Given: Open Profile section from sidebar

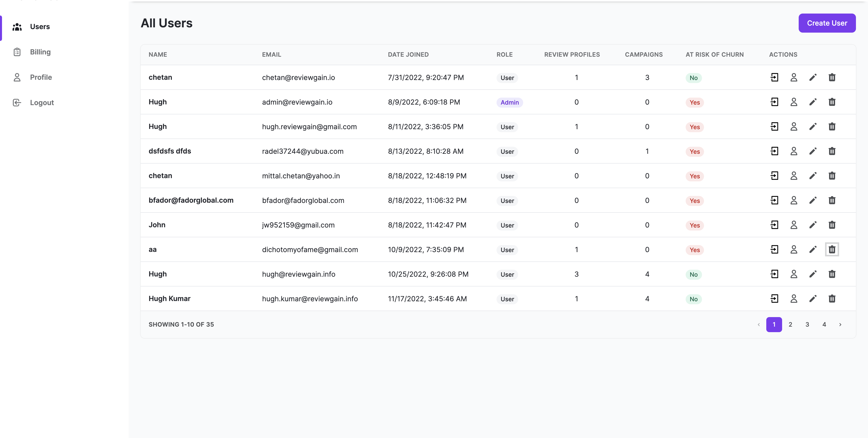Looking at the screenshot, I should (x=40, y=77).
